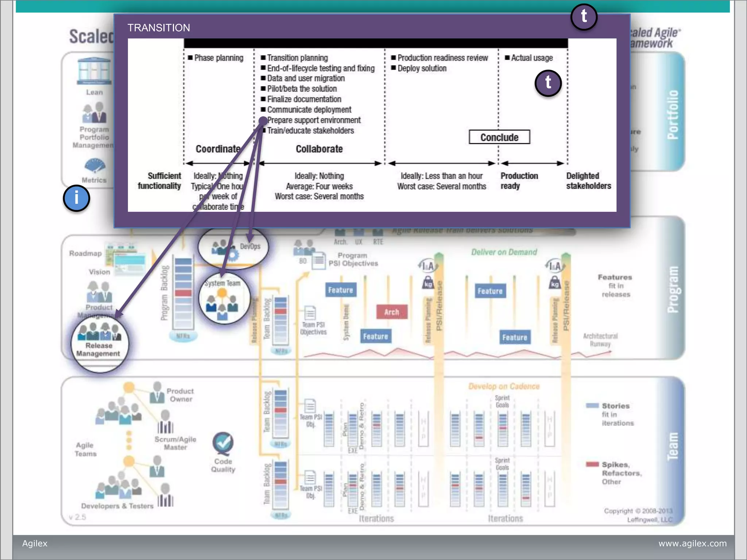The image size is (747, 560).
Task: Select the System Team circle icon
Action: [224, 298]
